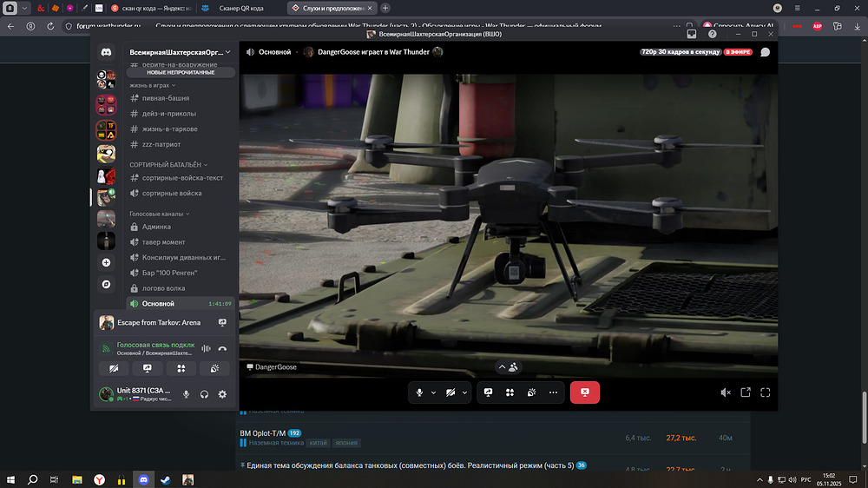Select the Бар "100 Ренген" voice channel
The width and height of the screenshot is (868, 488).
coord(169,273)
